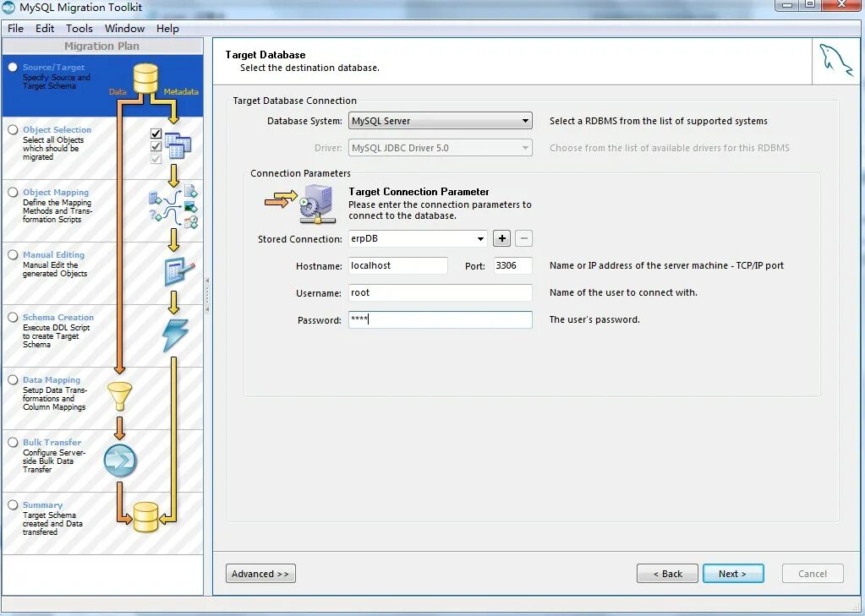Click the Manual Editing step title
Viewport: 865px width, 616px height.
tap(53, 255)
